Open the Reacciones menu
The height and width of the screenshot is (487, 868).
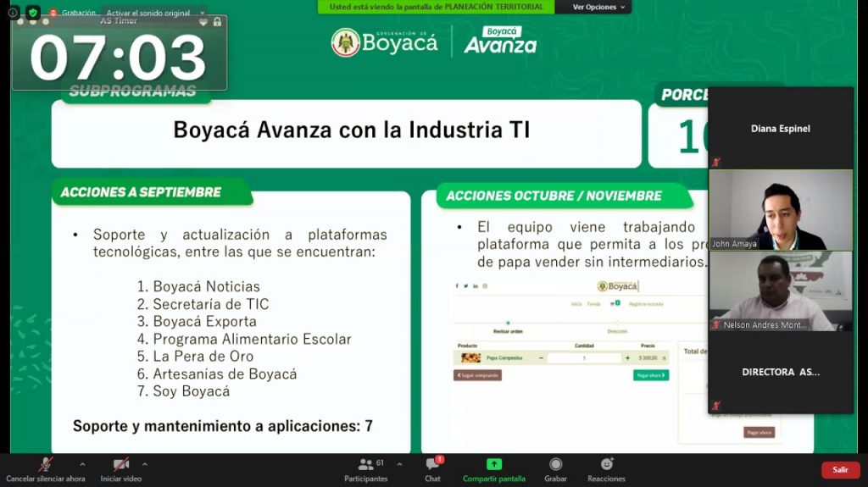[x=606, y=469]
